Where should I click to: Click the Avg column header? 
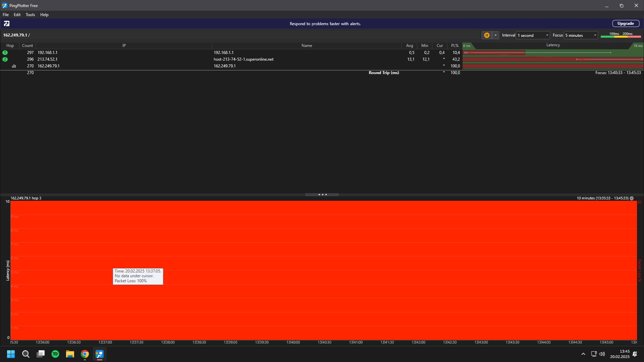click(x=409, y=46)
